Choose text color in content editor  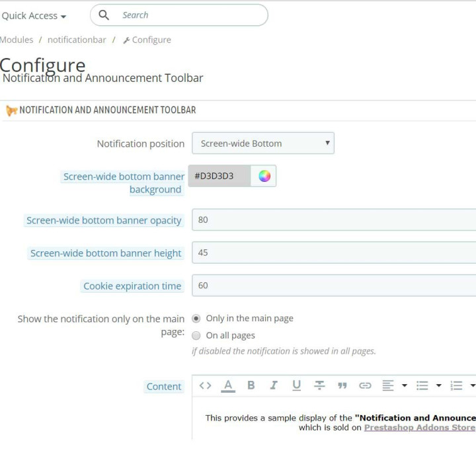tap(228, 385)
